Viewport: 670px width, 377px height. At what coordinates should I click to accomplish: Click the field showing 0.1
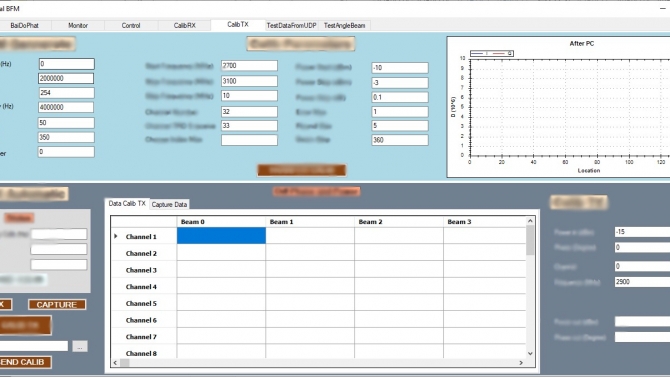(x=400, y=97)
